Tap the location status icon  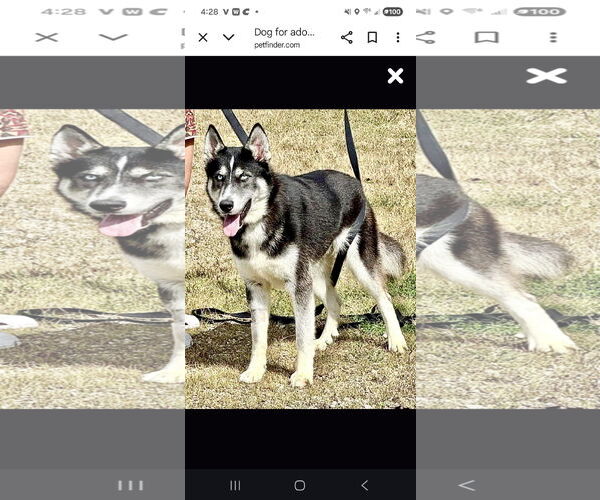[x=357, y=12]
